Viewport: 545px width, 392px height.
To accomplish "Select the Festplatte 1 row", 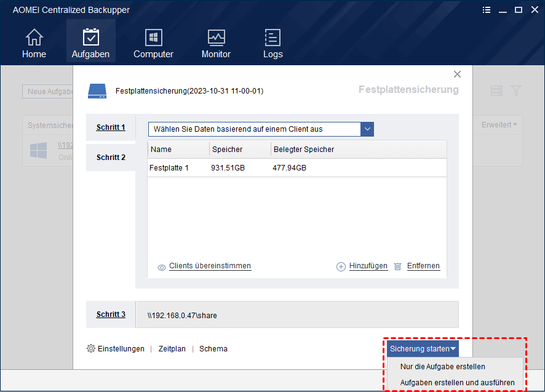I will coord(297,167).
